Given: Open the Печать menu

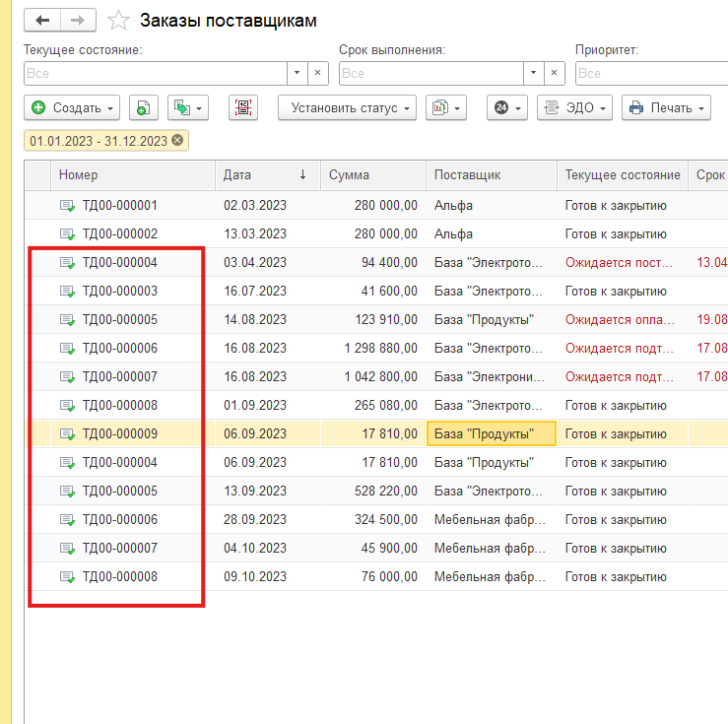Looking at the screenshot, I should pos(666,108).
